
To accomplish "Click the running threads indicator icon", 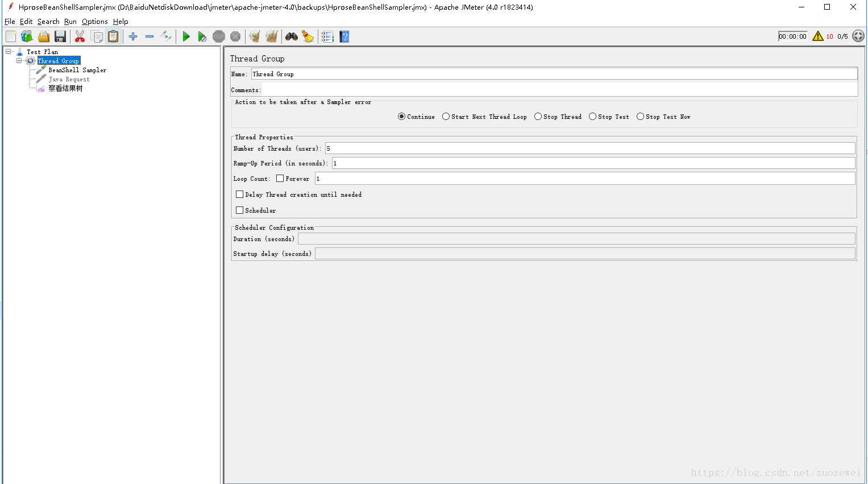I will coord(858,36).
